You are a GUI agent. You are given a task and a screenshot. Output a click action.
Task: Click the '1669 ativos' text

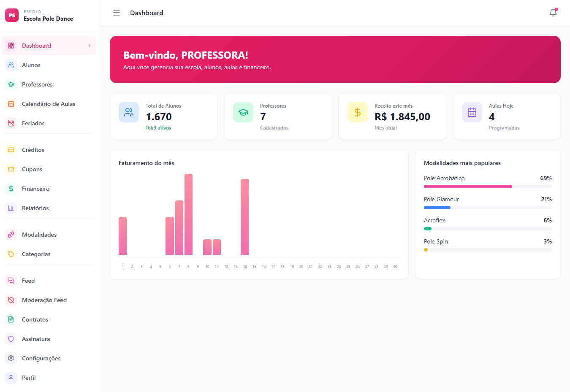pos(158,128)
